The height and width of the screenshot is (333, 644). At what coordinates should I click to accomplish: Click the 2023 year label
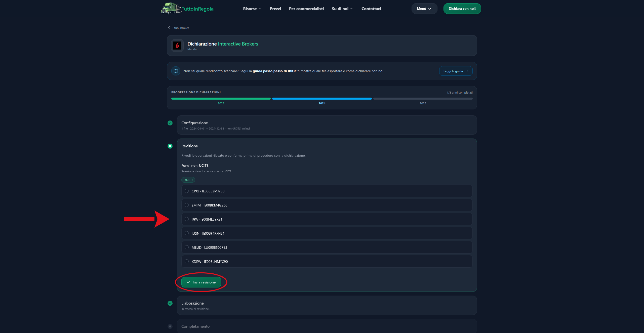221,103
